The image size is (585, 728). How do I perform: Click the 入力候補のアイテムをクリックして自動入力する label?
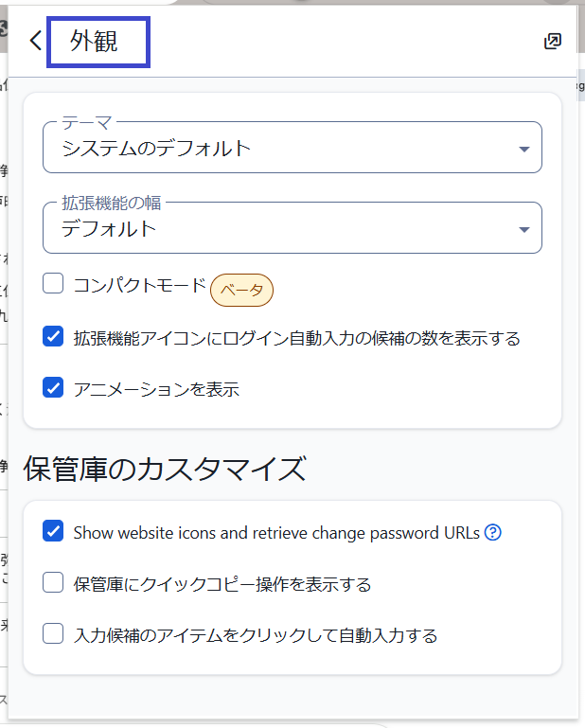pos(256,635)
